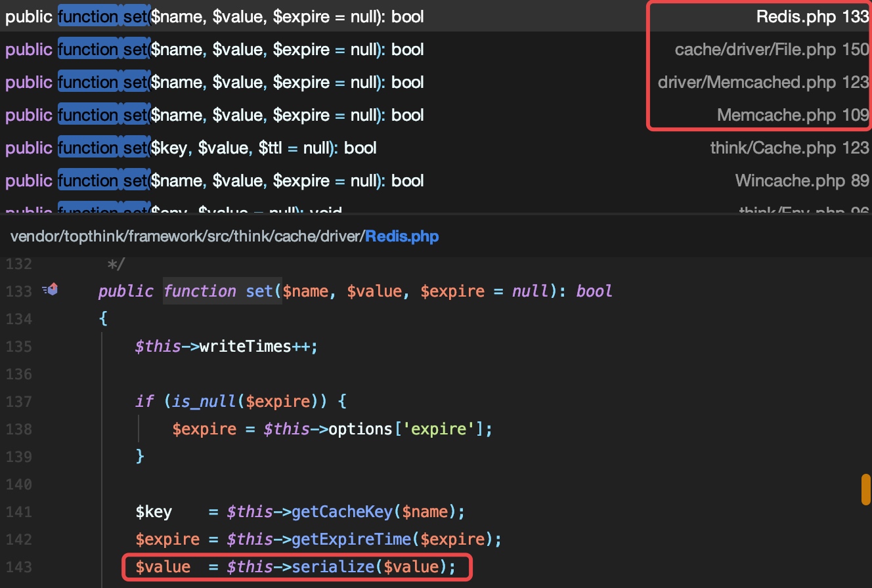The height and width of the screenshot is (588, 872).
Task: Click the writeTimes property on line 135
Action: click(x=245, y=346)
